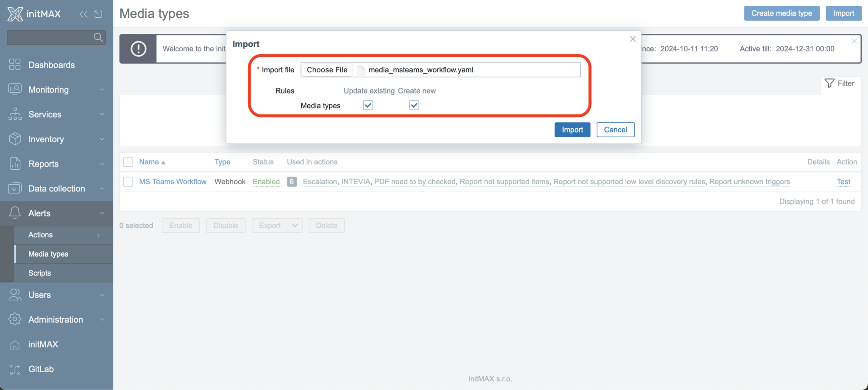Screen dimensions: 868x390
Task: Go to Actions submenu item
Action: (x=41, y=235)
